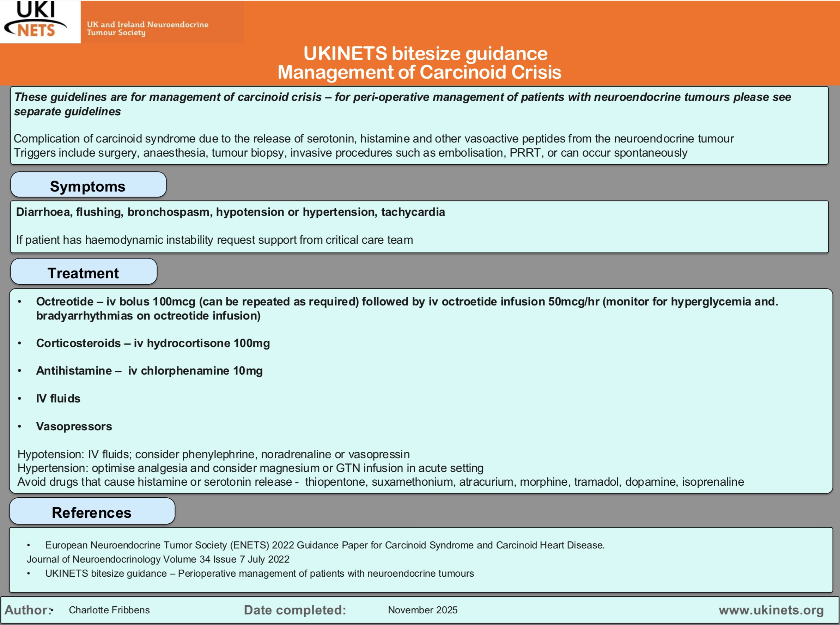Select the References heading box
Screen dimensions: 840x625
[92, 512]
